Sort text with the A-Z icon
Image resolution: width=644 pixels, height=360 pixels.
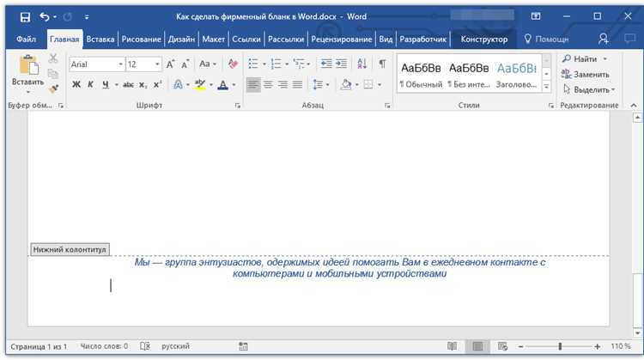[361, 64]
